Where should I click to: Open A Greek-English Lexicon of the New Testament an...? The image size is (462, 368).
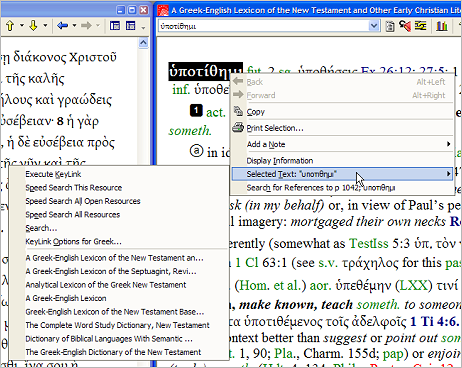pyautogui.click(x=119, y=258)
